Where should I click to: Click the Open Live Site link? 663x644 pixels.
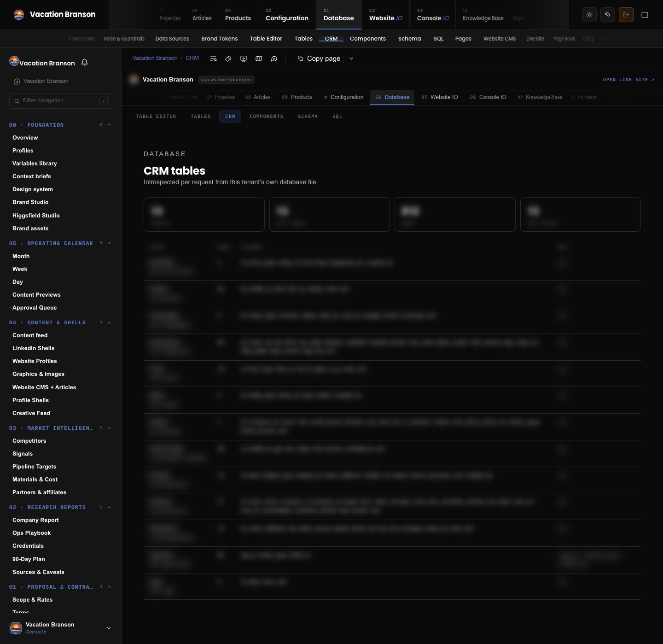(628, 80)
